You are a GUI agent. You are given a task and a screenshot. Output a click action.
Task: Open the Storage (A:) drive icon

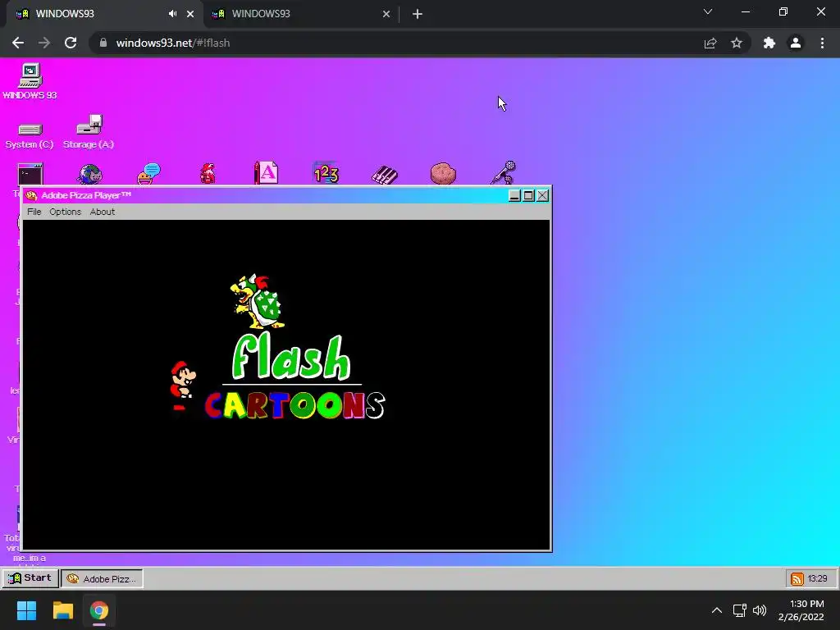tap(89, 132)
